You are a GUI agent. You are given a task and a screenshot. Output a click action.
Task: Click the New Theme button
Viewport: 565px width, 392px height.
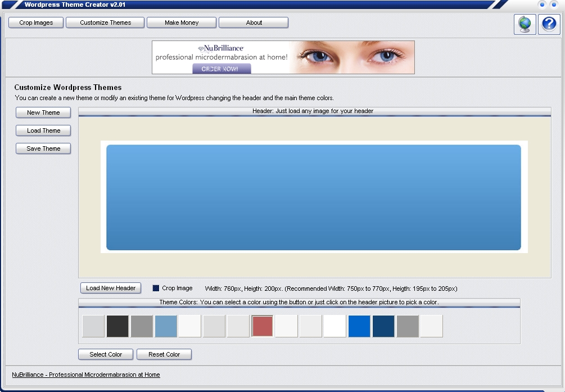click(x=43, y=112)
